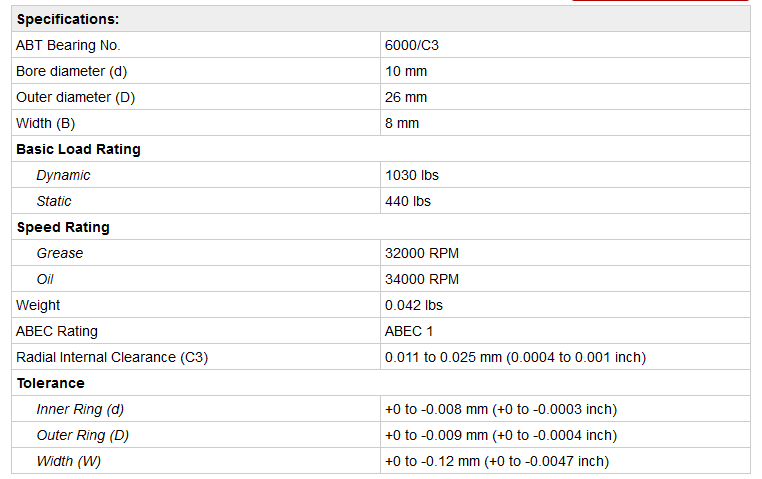Select the Radial Internal Clearance (C3) label
The image size is (762, 479).
coord(112,357)
